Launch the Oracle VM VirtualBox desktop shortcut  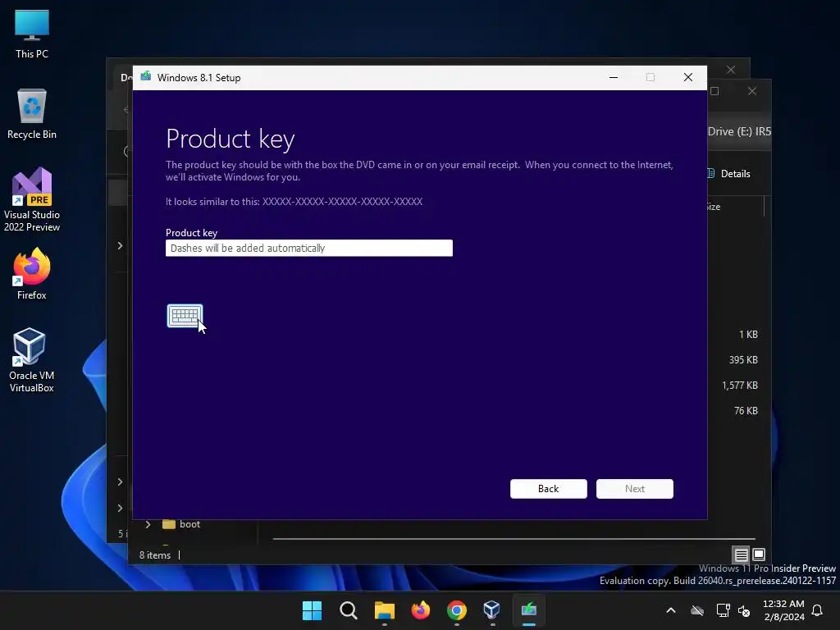[32, 360]
